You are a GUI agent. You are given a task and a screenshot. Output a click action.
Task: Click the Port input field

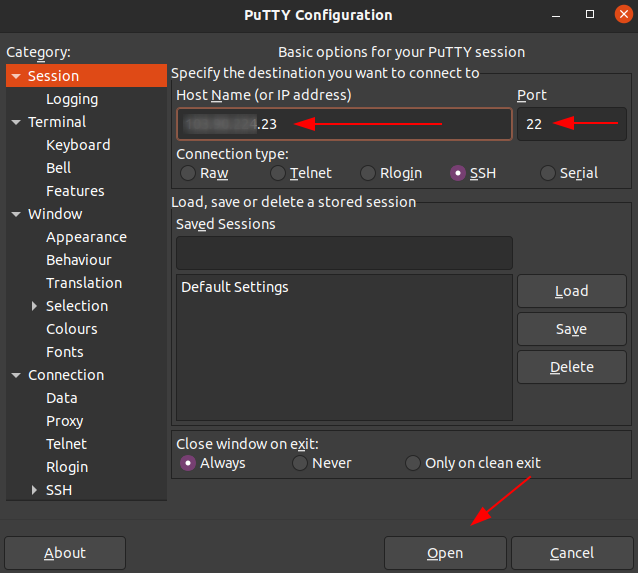point(572,124)
